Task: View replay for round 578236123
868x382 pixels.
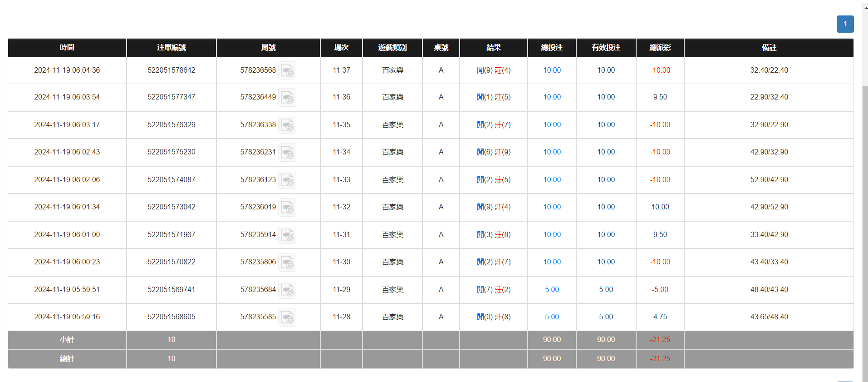Action: point(287,180)
